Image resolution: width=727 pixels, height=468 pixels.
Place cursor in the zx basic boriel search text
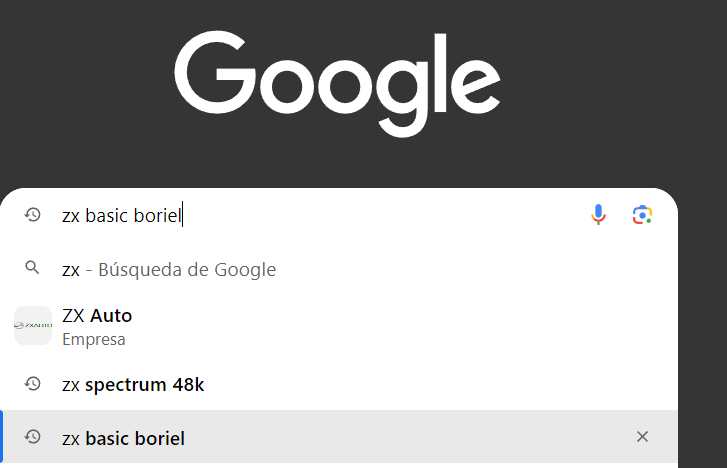(x=121, y=216)
